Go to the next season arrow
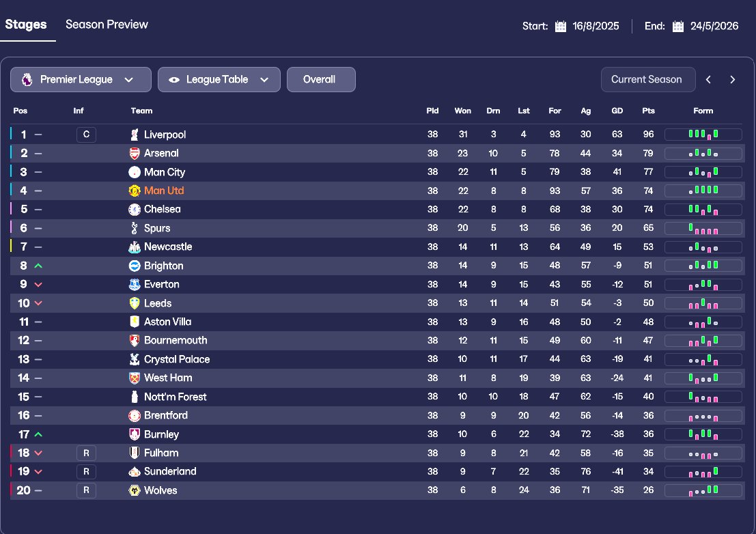The image size is (756, 534). [733, 79]
